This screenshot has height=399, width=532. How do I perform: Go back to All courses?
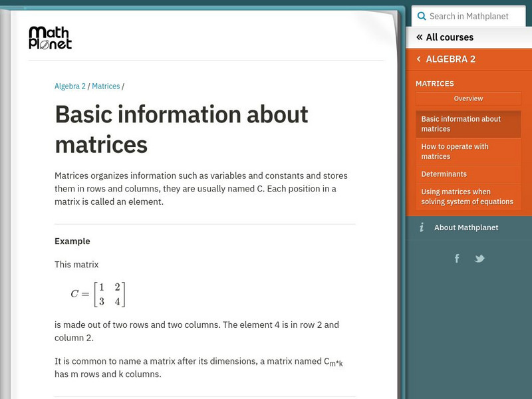[450, 37]
